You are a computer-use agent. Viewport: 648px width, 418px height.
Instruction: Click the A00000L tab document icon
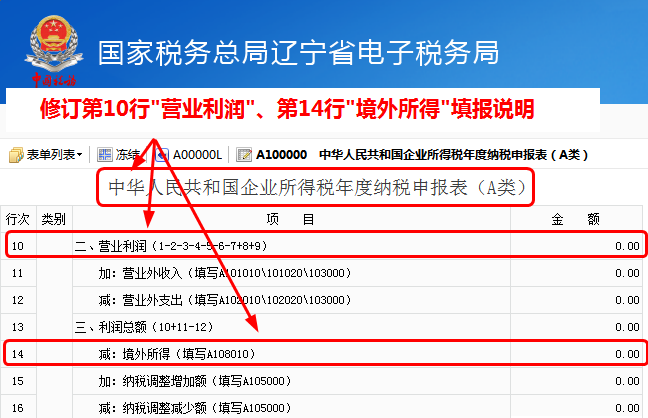click(x=162, y=155)
